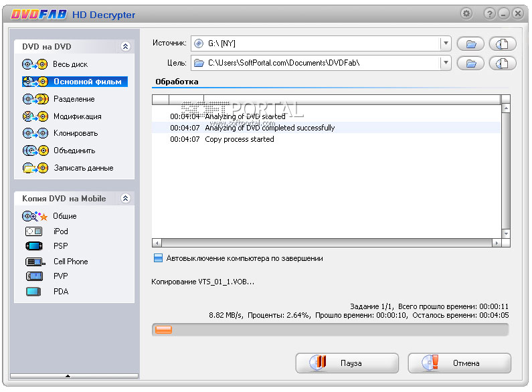This screenshot has width=532, height=392.
Task: Open Записать данные mode
Action: pyautogui.click(x=84, y=168)
